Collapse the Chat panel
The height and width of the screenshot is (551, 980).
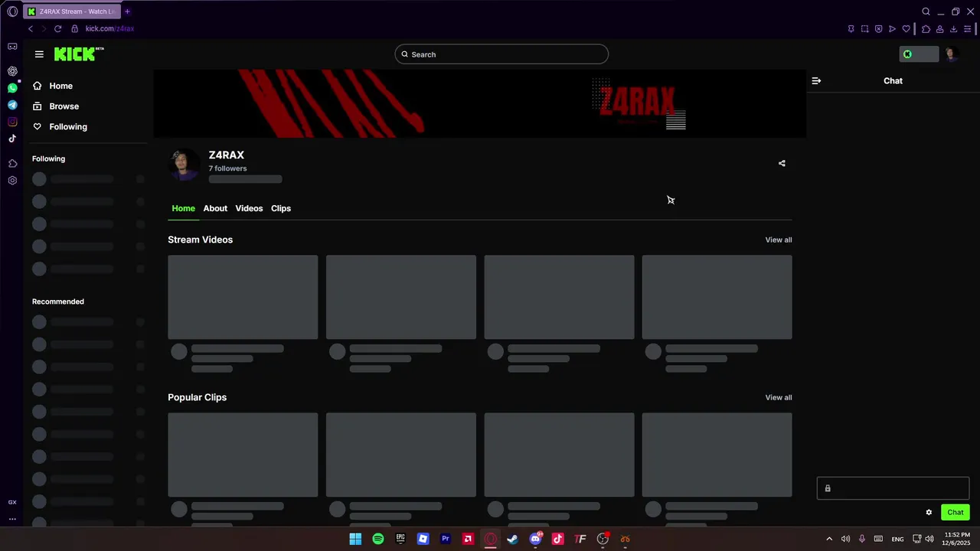(816, 80)
